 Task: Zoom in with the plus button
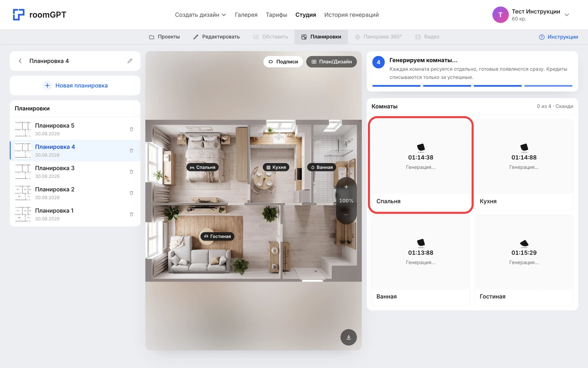coord(346,187)
